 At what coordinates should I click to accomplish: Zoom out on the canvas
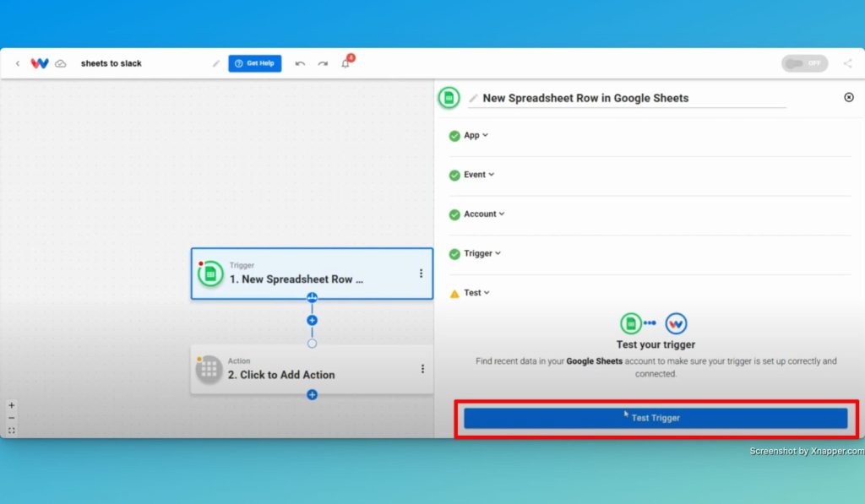tap(12, 418)
